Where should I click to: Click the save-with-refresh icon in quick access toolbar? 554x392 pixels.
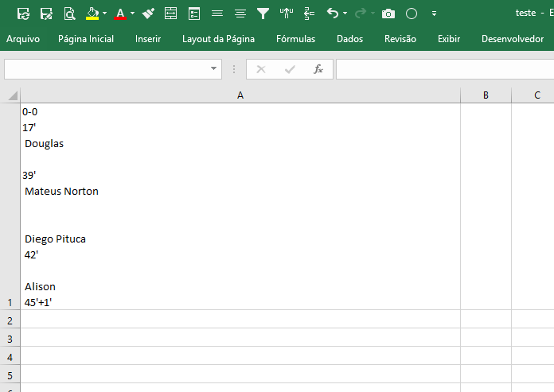[x=23, y=14]
